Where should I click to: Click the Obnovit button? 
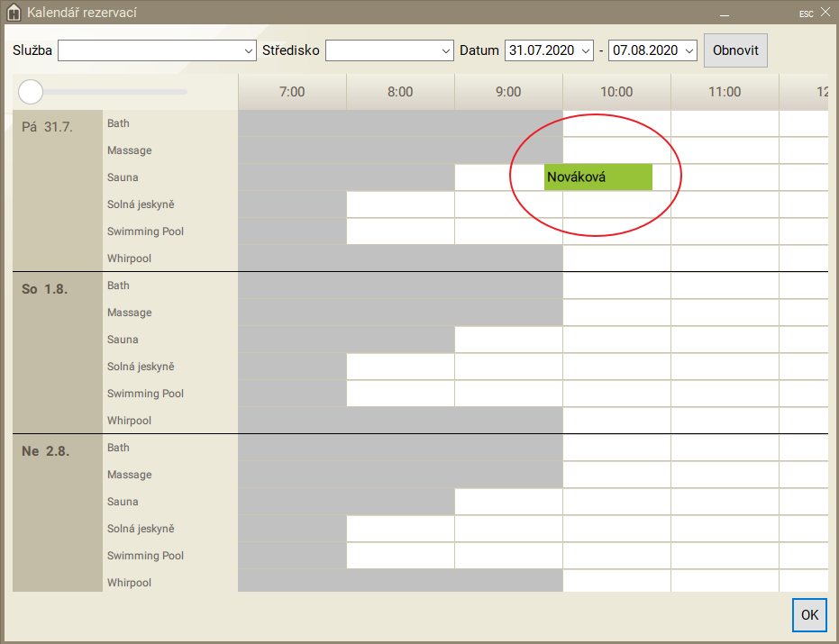[x=735, y=50]
